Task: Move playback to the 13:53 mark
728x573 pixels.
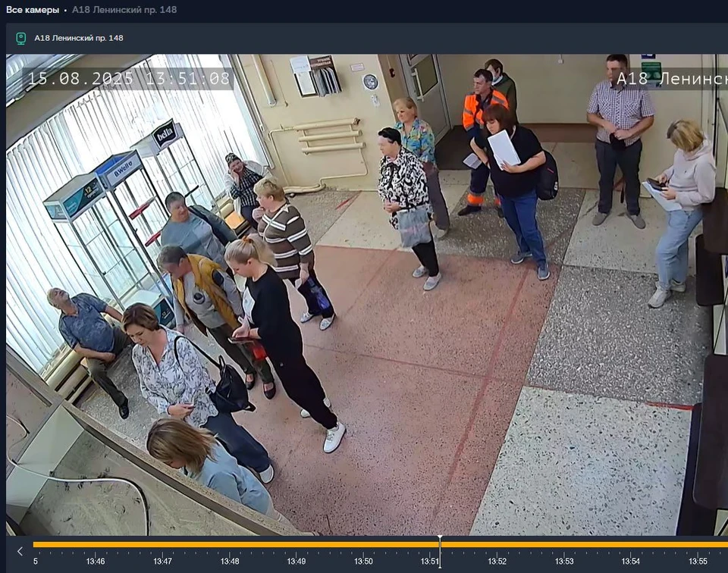Action: pyautogui.click(x=564, y=562)
